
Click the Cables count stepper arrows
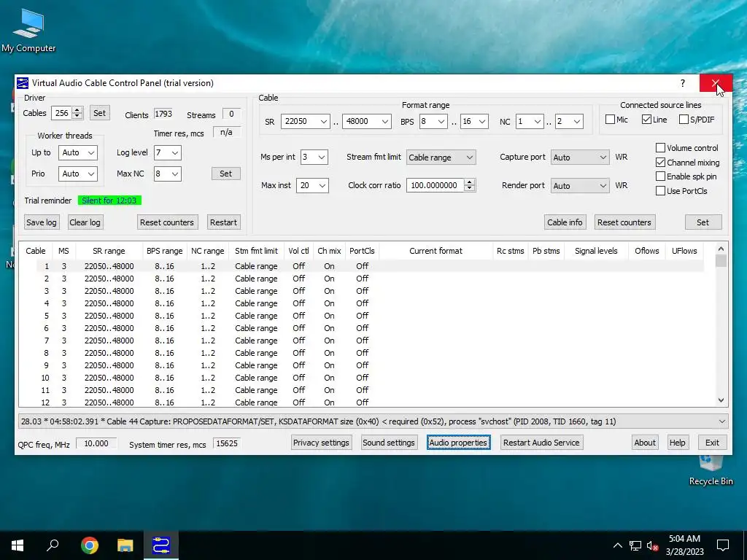tap(77, 113)
